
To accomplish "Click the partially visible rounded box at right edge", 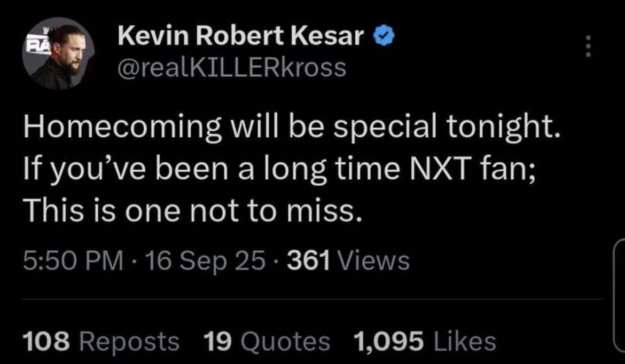I will click(619, 296).
